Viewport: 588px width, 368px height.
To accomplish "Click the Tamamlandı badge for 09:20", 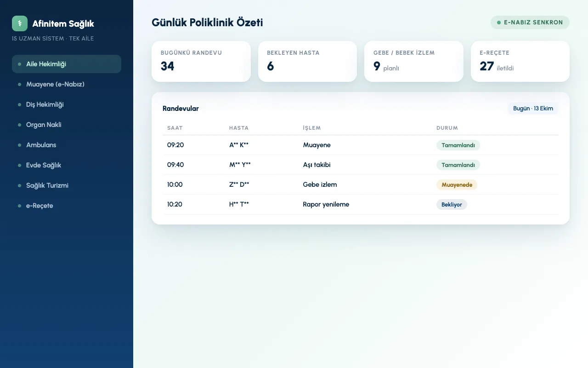I will [x=458, y=145].
